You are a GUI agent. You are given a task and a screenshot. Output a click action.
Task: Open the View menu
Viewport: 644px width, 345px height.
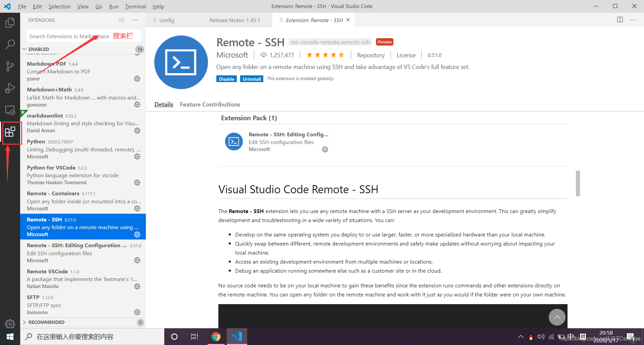pyautogui.click(x=83, y=6)
